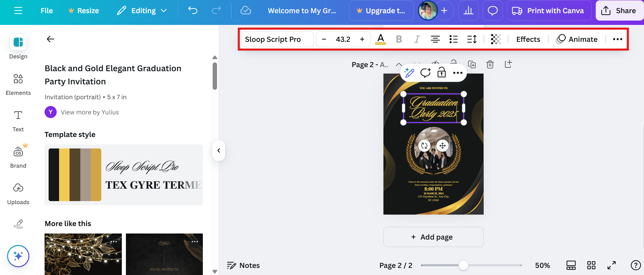Click the black color in template palette

(54, 175)
